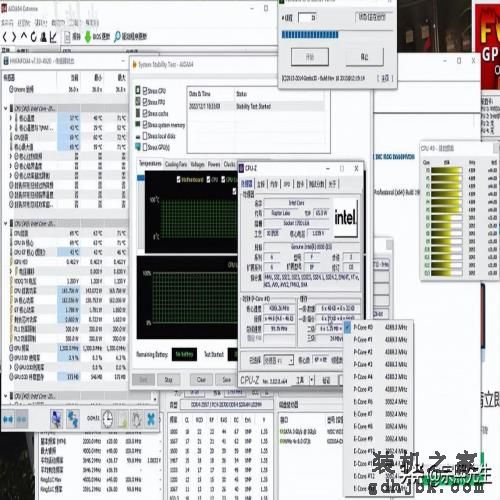
Task: Open AIDA64 user favorites person icon
Action: (x=43, y=37)
